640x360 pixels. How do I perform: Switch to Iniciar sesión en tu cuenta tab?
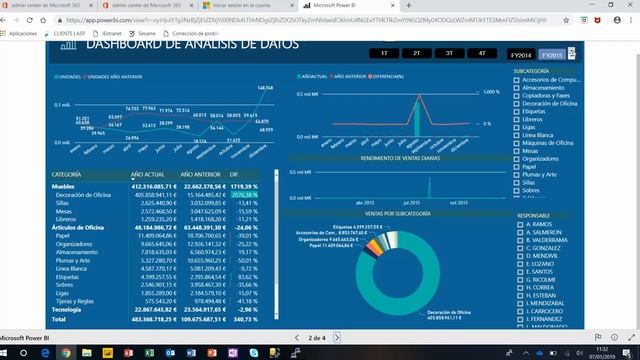tap(248, 5)
